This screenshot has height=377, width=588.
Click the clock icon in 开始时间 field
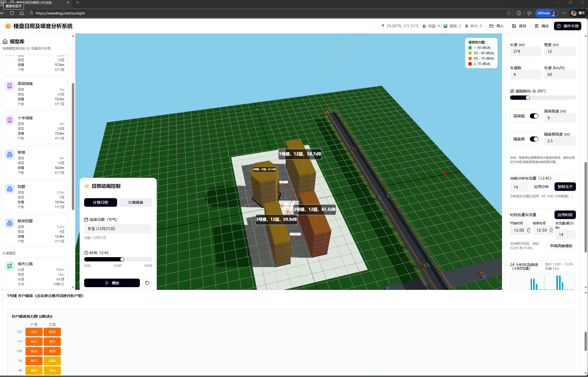tap(529, 230)
